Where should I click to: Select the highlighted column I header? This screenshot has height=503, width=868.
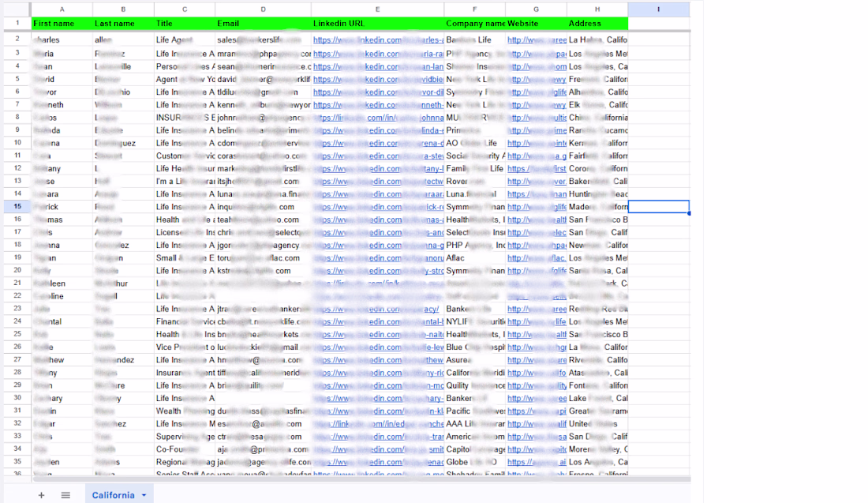(659, 9)
